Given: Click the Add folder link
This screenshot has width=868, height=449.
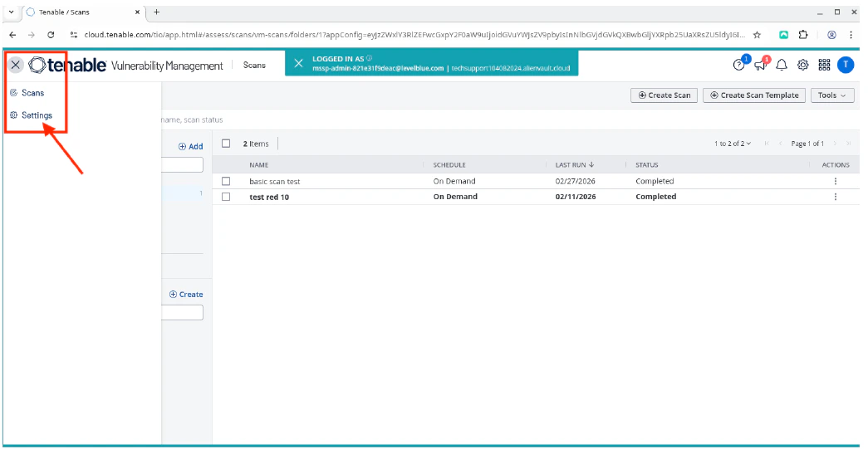Looking at the screenshot, I should [x=190, y=147].
